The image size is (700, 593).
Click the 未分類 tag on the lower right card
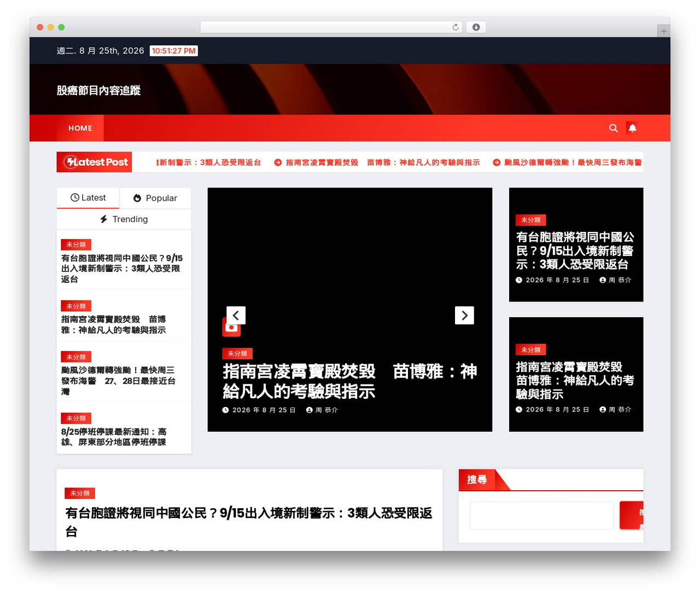point(530,350)
